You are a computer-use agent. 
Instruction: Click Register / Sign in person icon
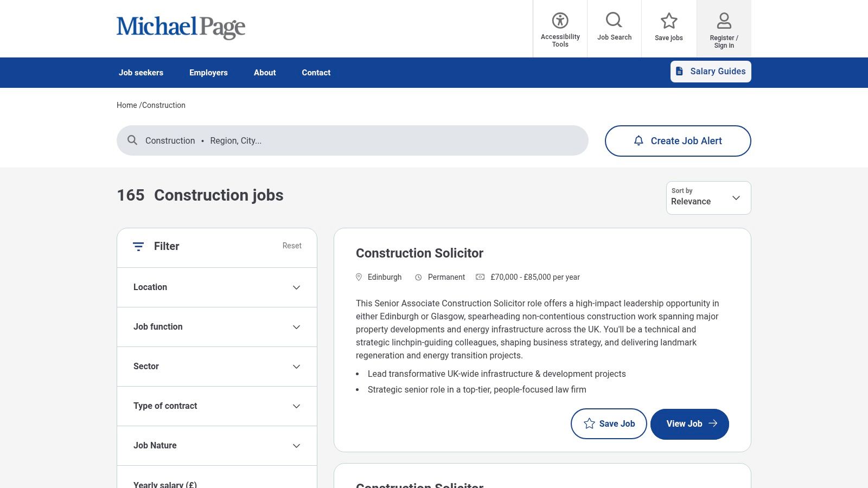pyautogui.click(x=724, y=21)
